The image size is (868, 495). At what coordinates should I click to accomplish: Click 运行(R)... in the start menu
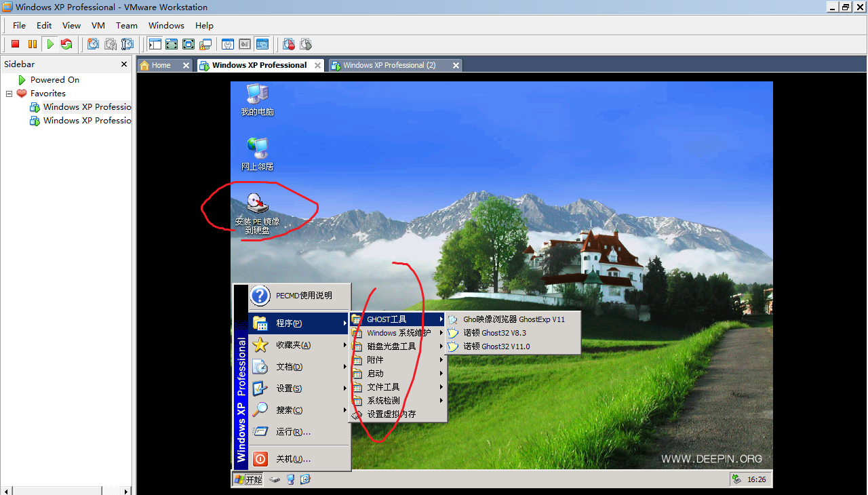coord(299,432)
